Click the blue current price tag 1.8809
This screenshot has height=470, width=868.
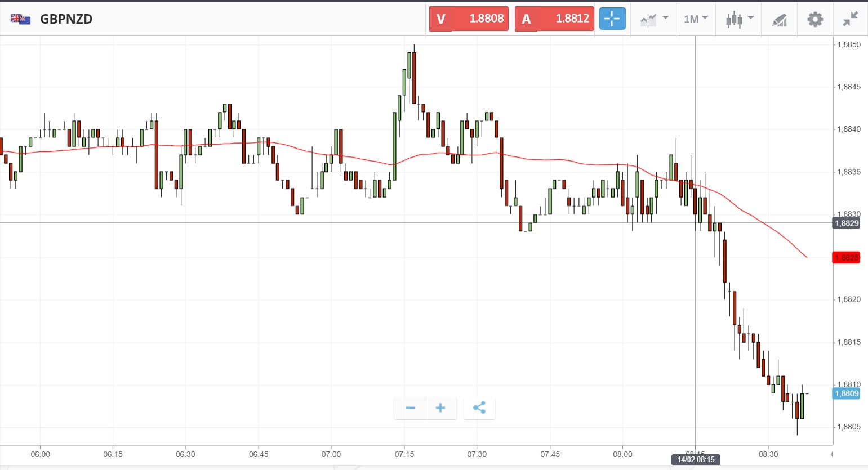[846, 393]
